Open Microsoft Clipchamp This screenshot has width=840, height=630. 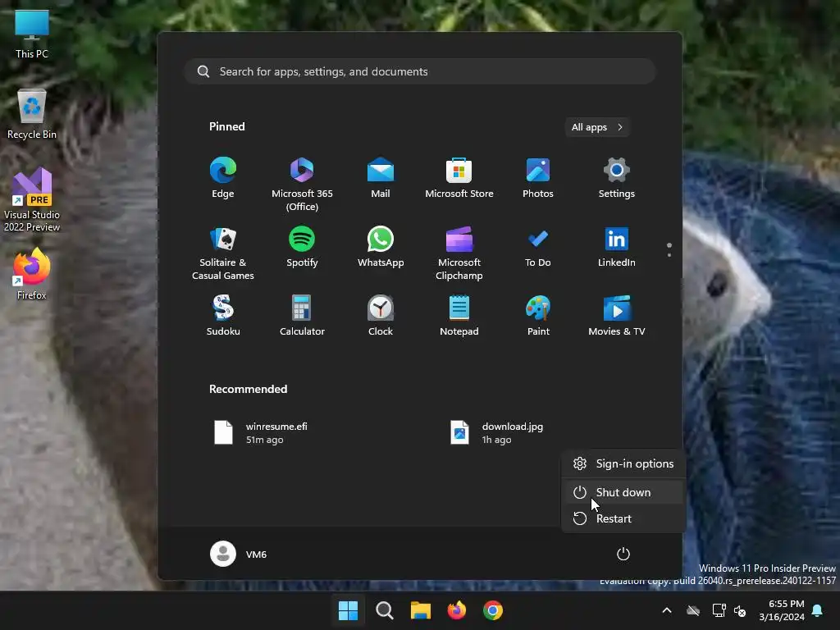[x=459, y=253]
